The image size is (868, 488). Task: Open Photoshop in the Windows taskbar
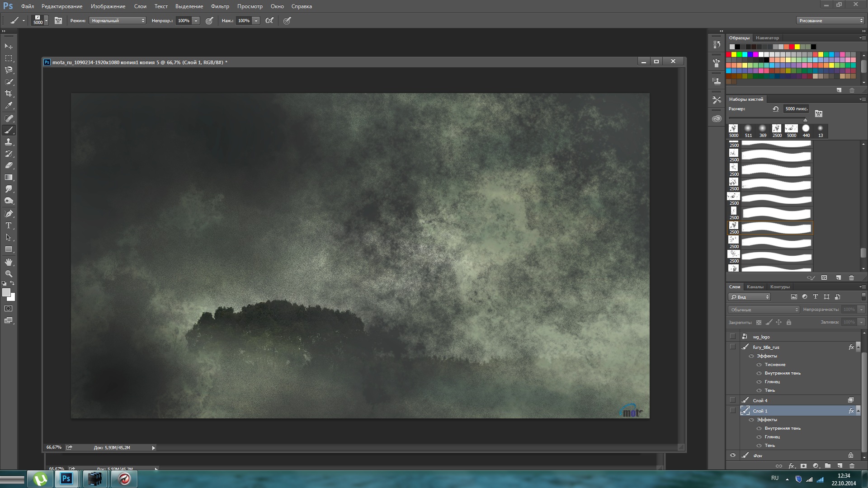[66, 479]
